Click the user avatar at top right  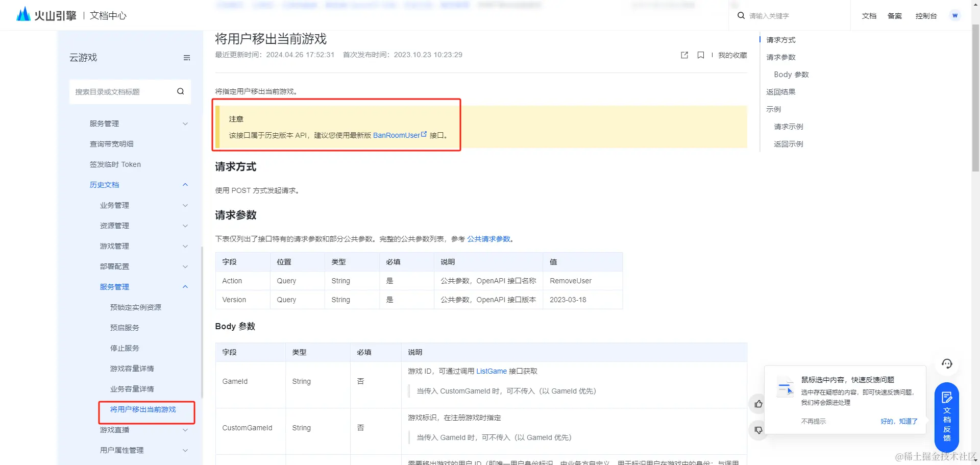point(954,15)
